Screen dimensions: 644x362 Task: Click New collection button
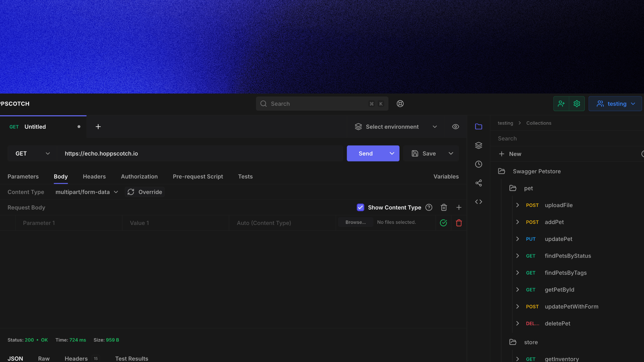click(510, 154)
